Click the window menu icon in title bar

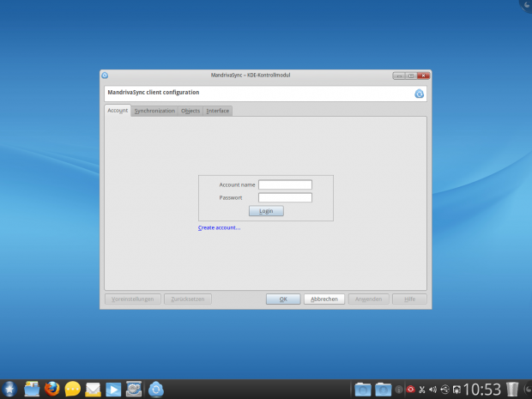click(x=105, y=76)
